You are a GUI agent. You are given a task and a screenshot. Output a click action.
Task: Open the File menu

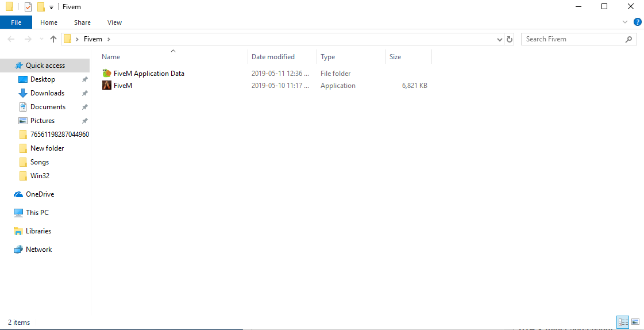tap(16, 22)
